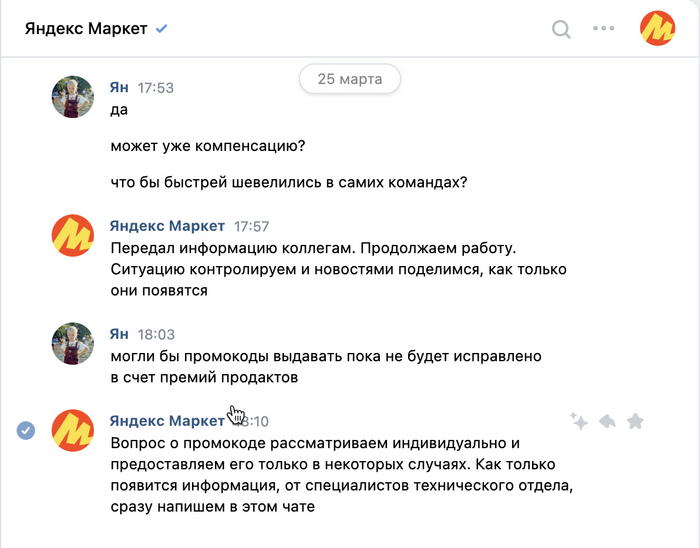Click the sparkle icon on the 18:10 message

click(579, 421)
